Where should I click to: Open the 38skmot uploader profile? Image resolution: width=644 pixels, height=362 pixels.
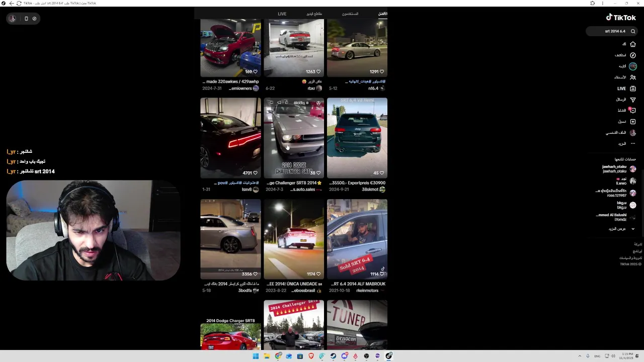click(373, 190)
